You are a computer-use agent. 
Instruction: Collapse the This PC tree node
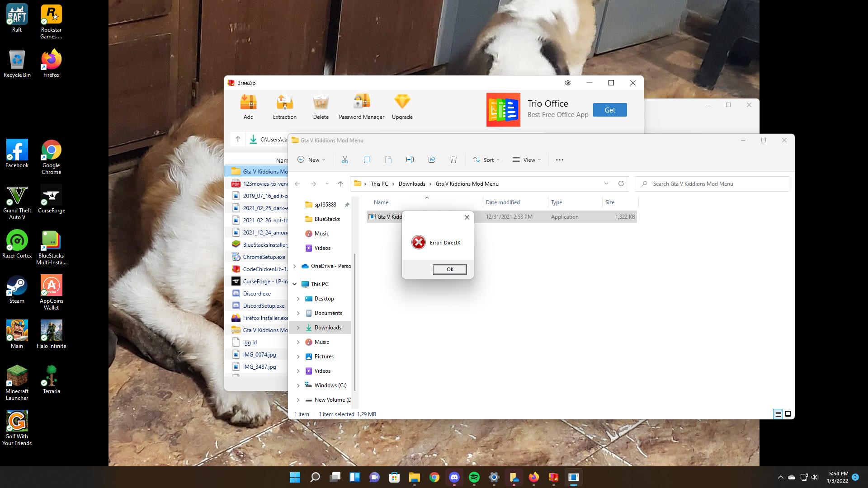coord(295,284)
